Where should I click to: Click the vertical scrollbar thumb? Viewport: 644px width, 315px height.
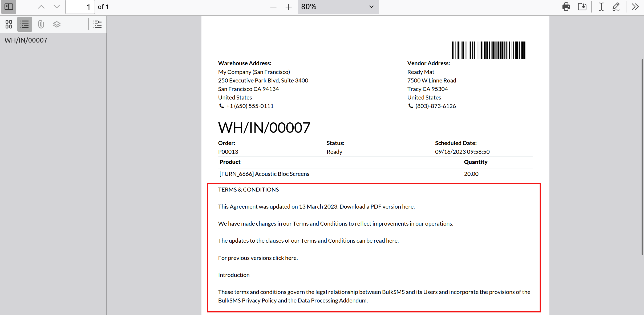click(642, 157)
